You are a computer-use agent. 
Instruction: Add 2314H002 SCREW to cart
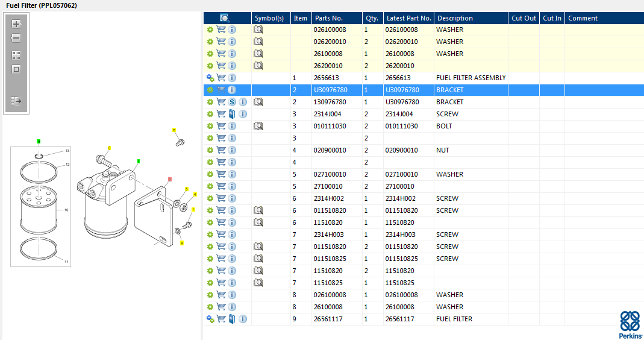click(221, 198)
